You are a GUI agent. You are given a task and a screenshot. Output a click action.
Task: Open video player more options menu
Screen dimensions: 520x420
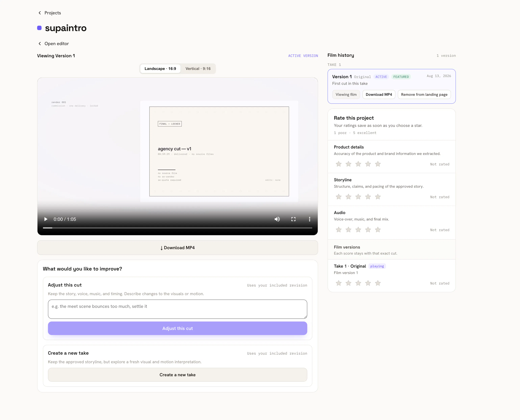point(309,219)
